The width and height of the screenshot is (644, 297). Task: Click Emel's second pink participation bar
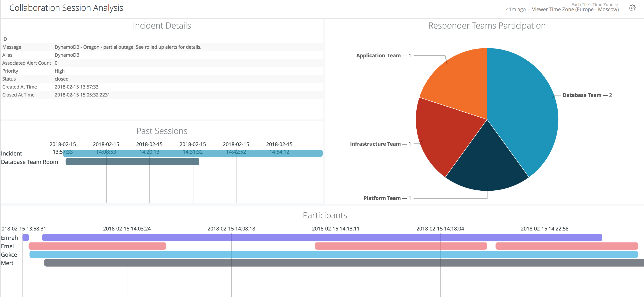401,246
